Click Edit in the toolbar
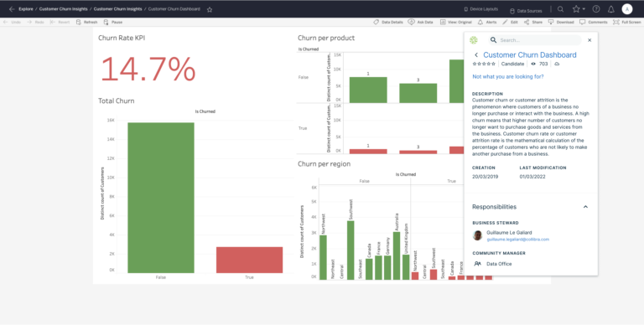The image size is (644, 325). point(510,22)
